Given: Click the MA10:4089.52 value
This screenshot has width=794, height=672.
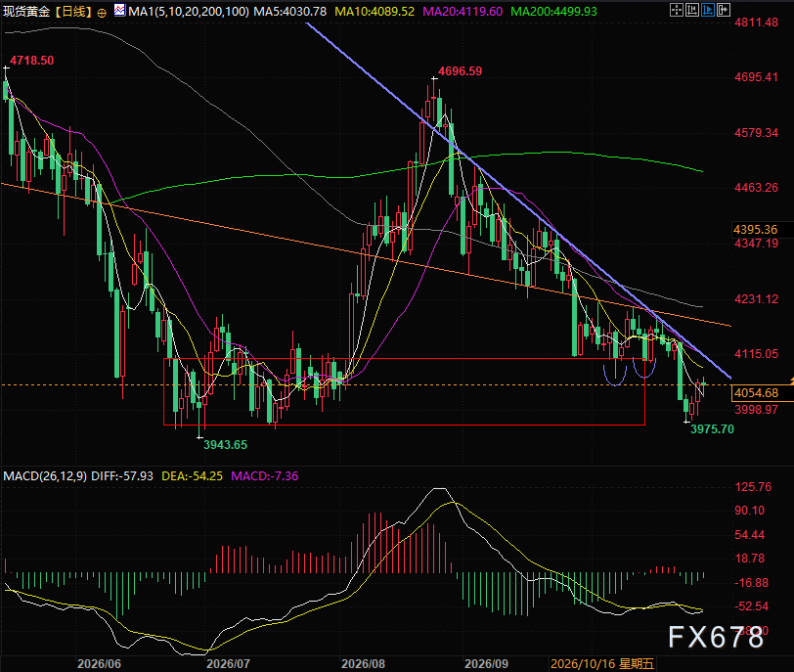Looking at the screenshot, I should pyautogui.click(x=375, y=11).
